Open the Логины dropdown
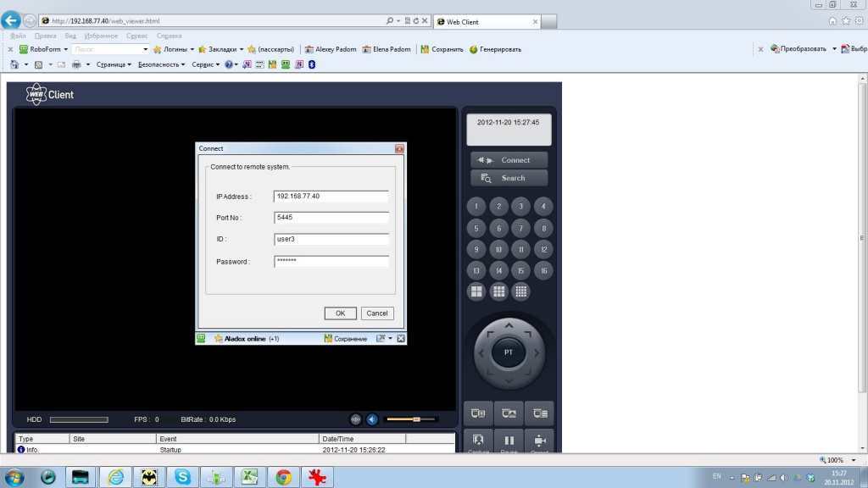The image size is (868, 488). click(192, 49)
